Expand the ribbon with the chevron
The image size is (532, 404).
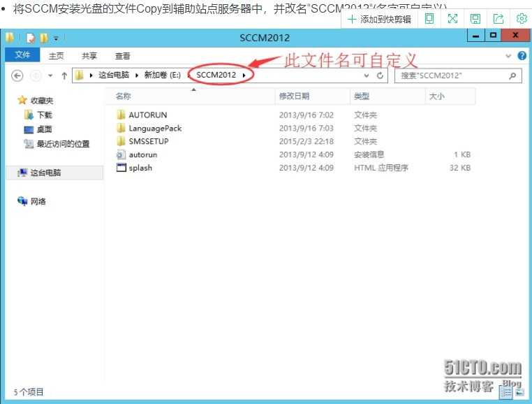pyautogui.click(x=508, y=56)
